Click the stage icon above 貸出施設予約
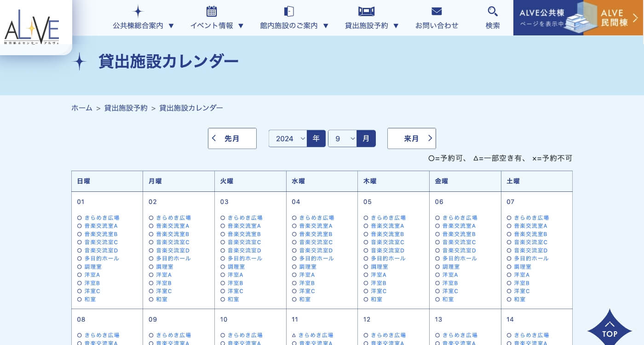The height and width of the screenshot is (345, 644). 366,11
